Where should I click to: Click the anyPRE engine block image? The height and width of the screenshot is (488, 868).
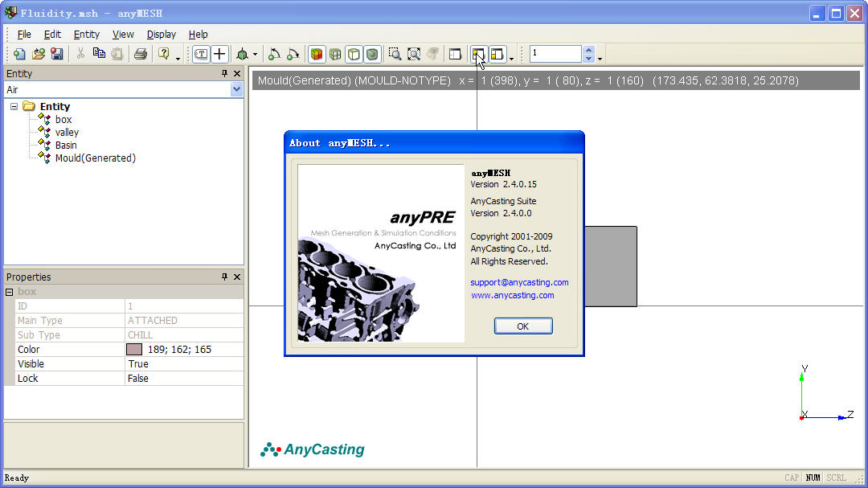381,253
